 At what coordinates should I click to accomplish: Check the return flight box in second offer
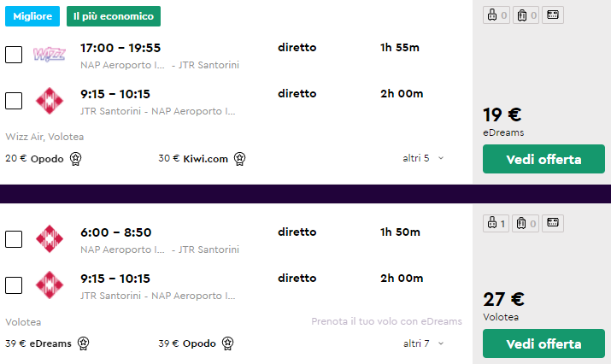(14, 285)
